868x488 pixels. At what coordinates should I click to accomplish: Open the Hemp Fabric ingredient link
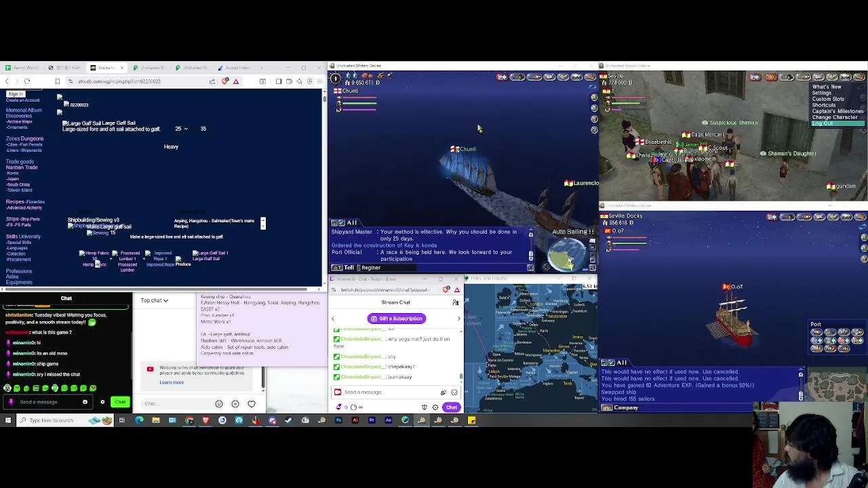93,265
